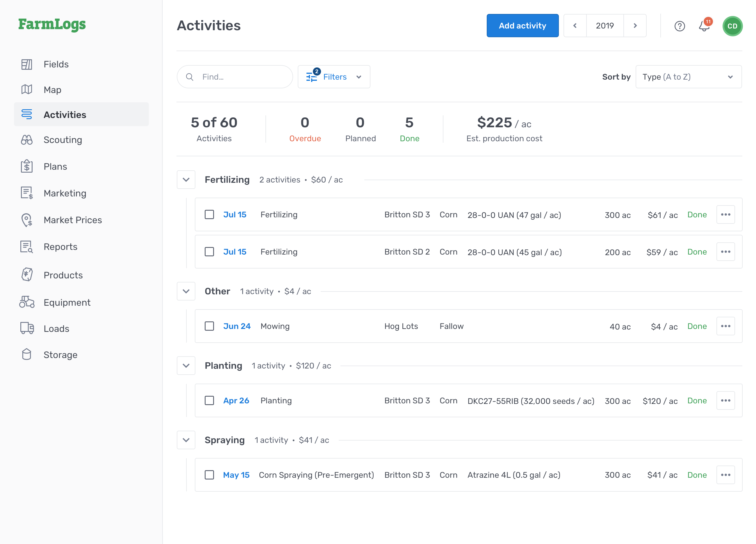Click the Products seed bag icon
756x544 pixels.
click(27, 275)
